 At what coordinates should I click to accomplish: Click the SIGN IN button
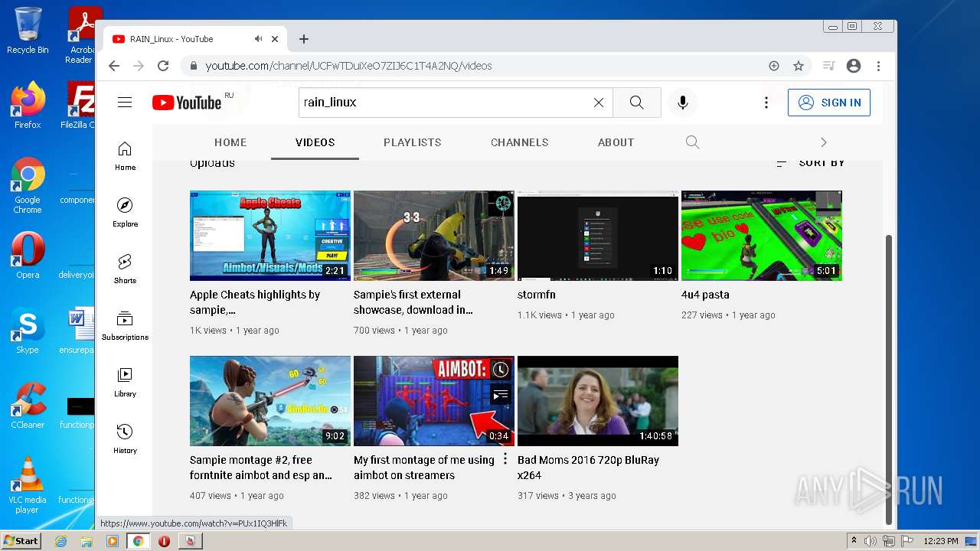click(x=829, y=103)
